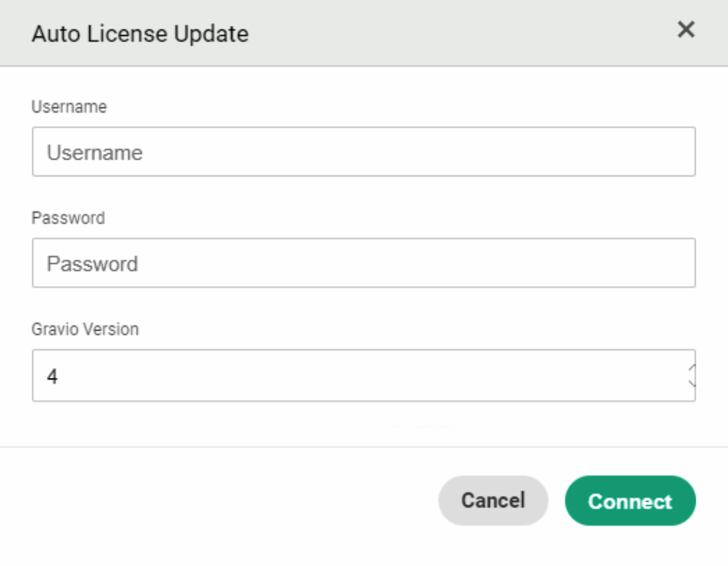Viewport: 728px width, 566px height.
Task: Click the Gravio Version label
Action: click(x=85, y=330)
